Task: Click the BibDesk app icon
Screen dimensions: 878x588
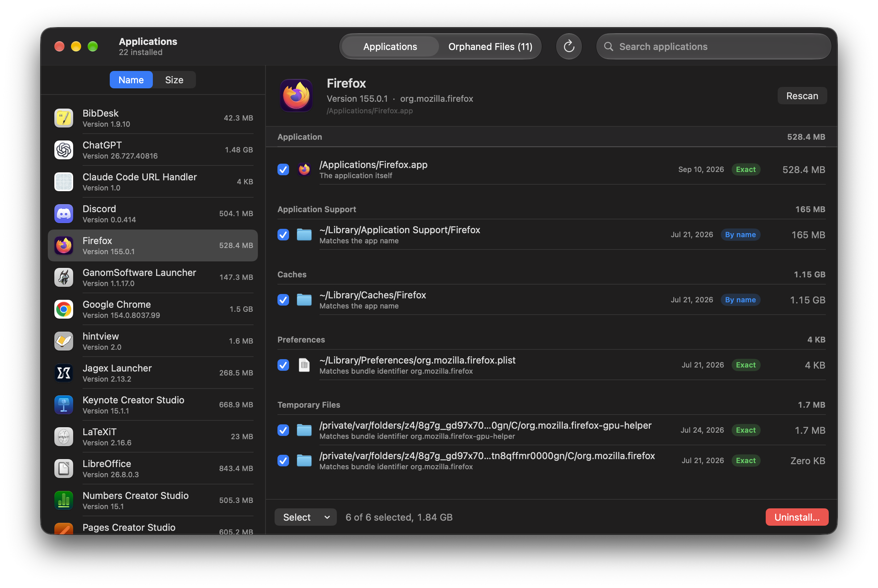Action: point(64,118)
